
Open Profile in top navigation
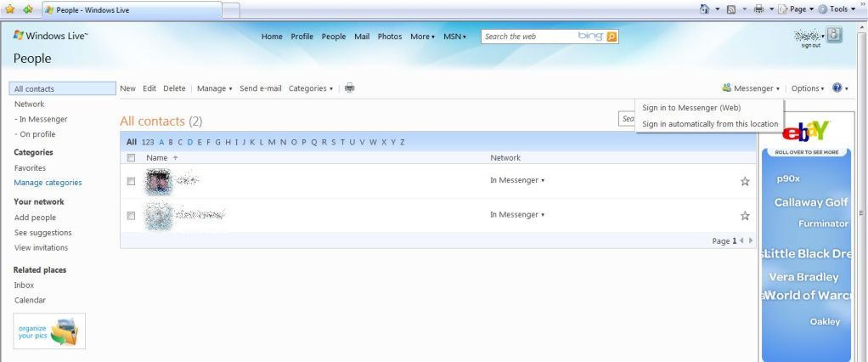coord(302,37)
